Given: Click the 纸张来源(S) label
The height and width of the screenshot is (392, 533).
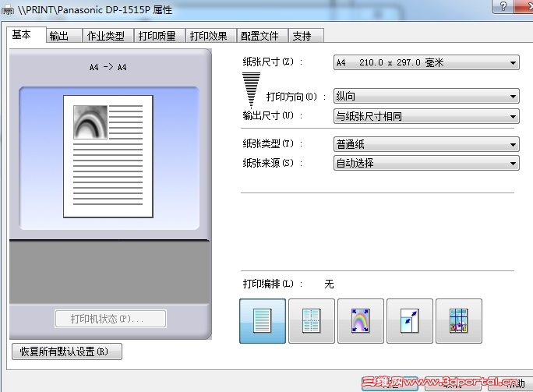Looking at the screenshot, I should (x=272, y=163).
